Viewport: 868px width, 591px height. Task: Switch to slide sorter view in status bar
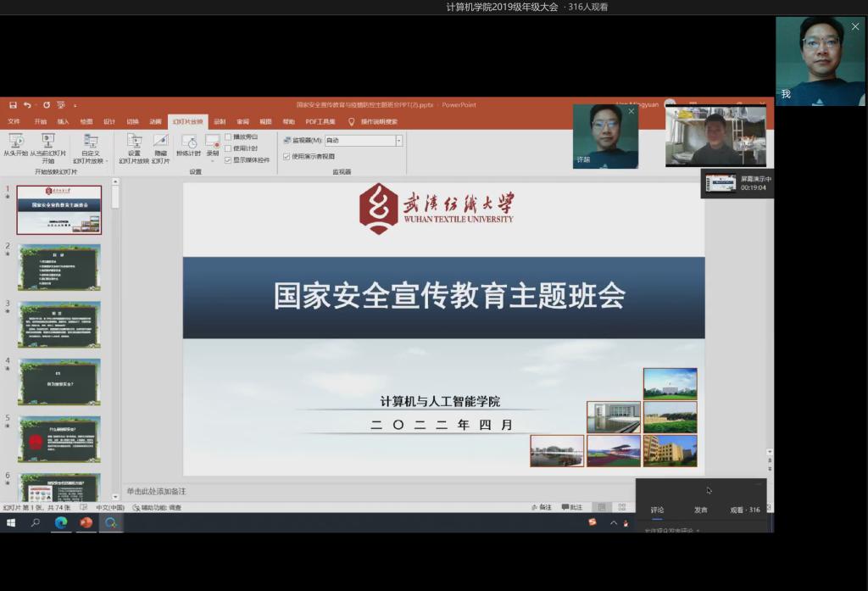pyautogui.click(x=621, y=507)
